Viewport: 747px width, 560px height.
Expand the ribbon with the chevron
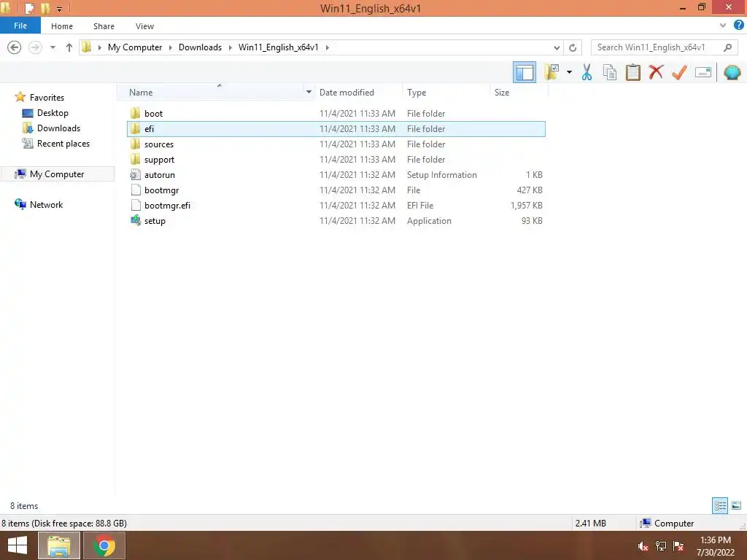click(x=723, y=26)
